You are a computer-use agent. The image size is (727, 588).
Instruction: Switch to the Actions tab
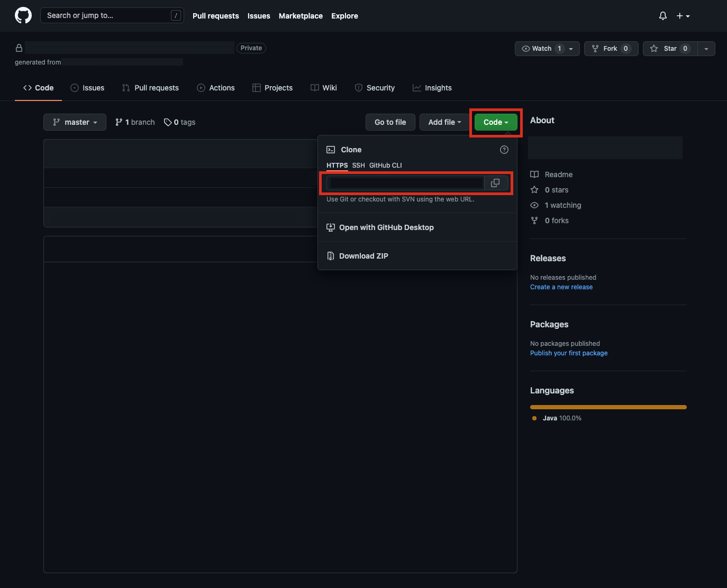[216, 88]
